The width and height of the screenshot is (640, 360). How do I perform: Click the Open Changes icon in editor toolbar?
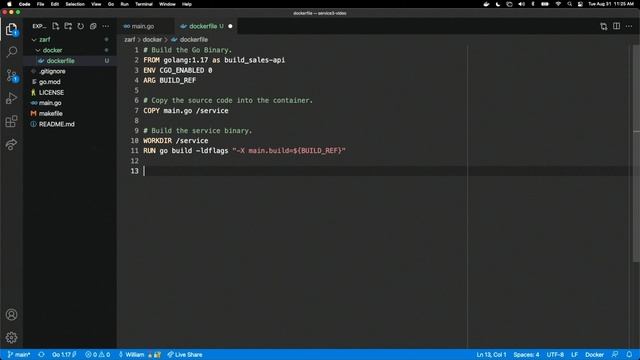click(604, 26)
